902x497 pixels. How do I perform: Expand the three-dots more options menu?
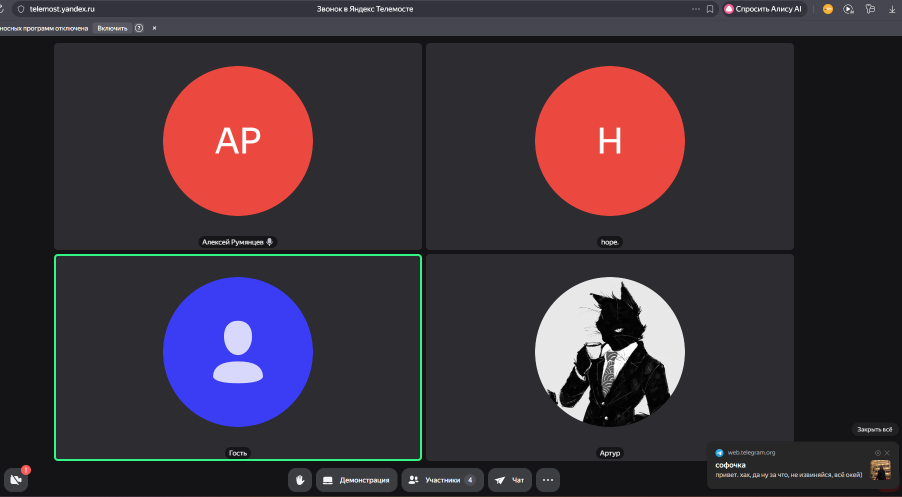coord(547,480)
